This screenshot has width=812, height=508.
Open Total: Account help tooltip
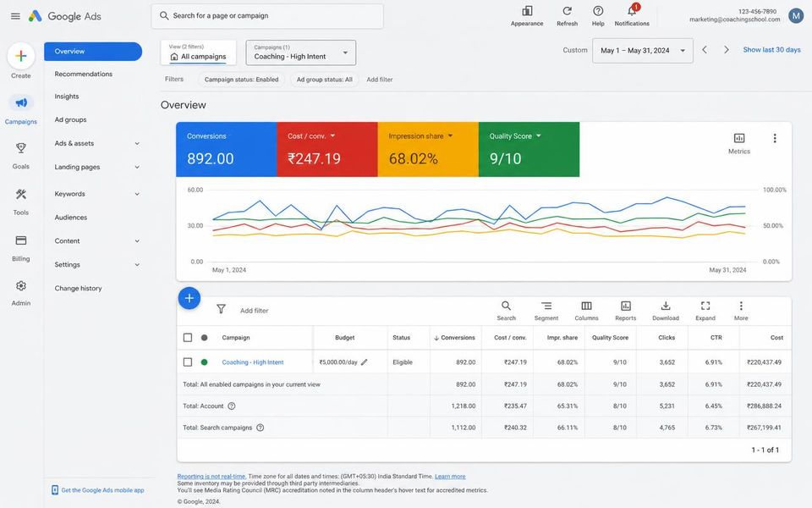[x=232, y=406]
